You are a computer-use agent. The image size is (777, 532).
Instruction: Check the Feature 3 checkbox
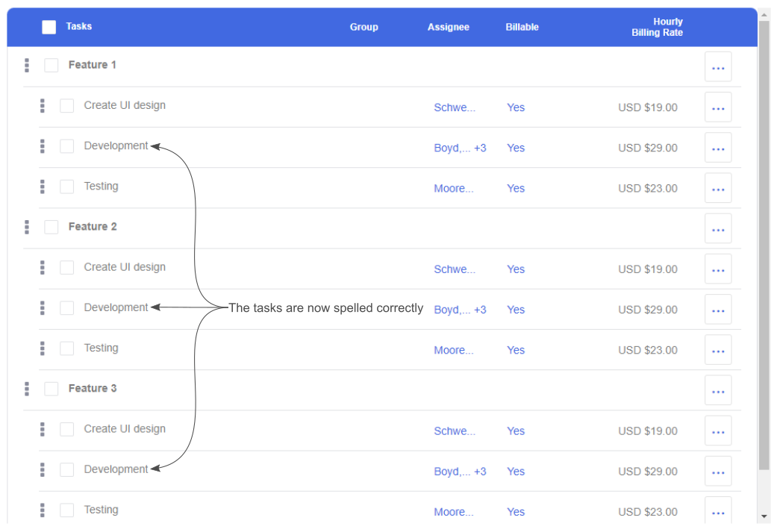pyautogui.click(x=52, y=389)
